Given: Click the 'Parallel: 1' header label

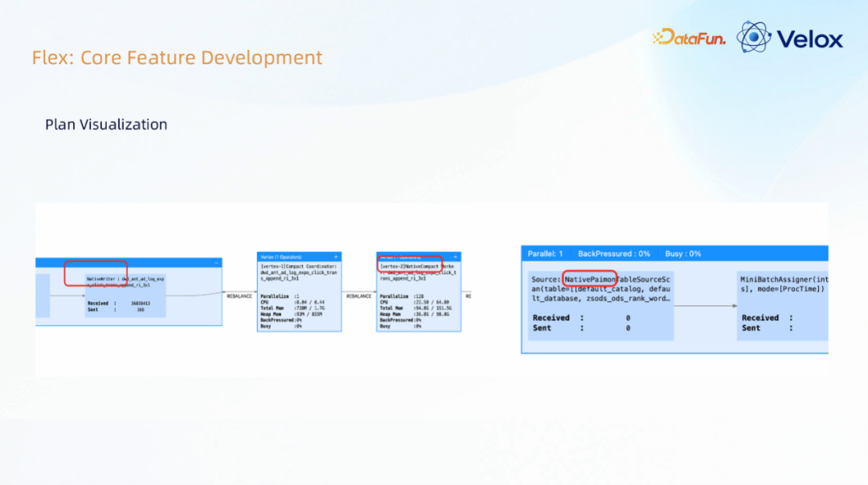Looking at the screenshot, I should click(545, 254).
